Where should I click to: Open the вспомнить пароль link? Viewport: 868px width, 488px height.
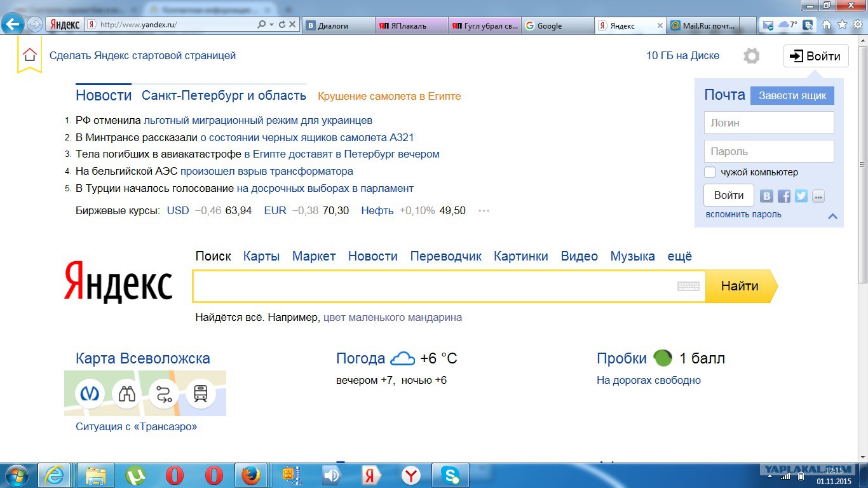click(743, 214)
